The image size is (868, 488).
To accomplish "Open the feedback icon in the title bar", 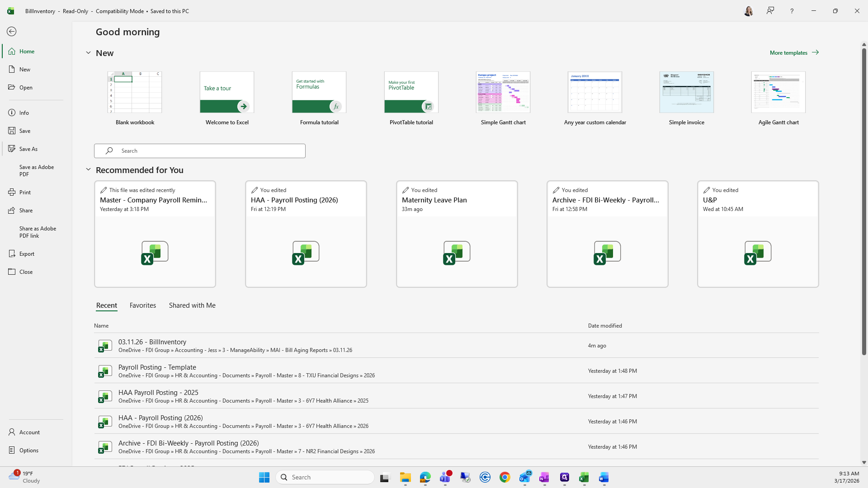I will 770,11.
